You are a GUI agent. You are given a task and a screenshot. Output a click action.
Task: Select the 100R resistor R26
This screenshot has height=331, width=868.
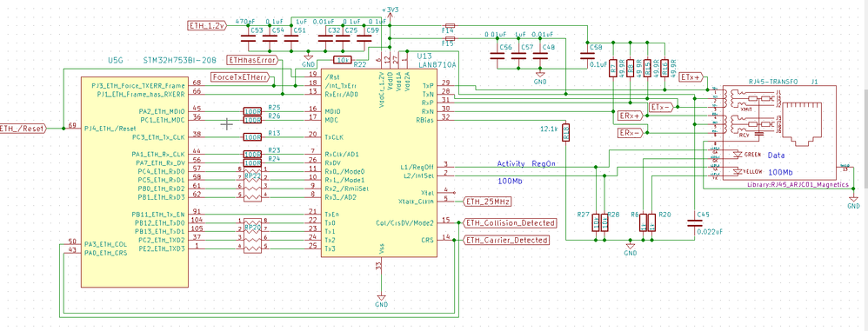(252, 119)
